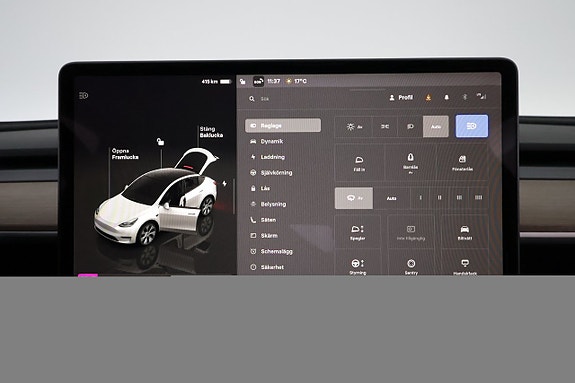Select wiper speed III

[459, 198]
